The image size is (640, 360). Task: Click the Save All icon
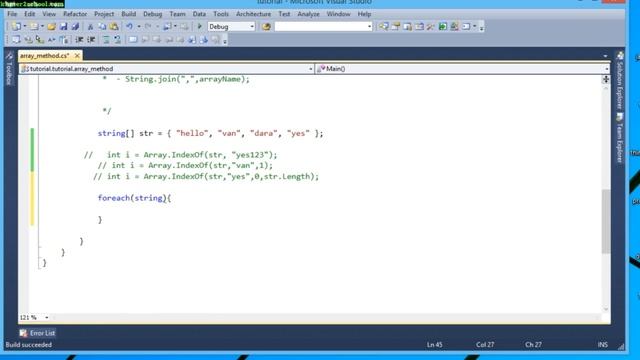(75, 27)
